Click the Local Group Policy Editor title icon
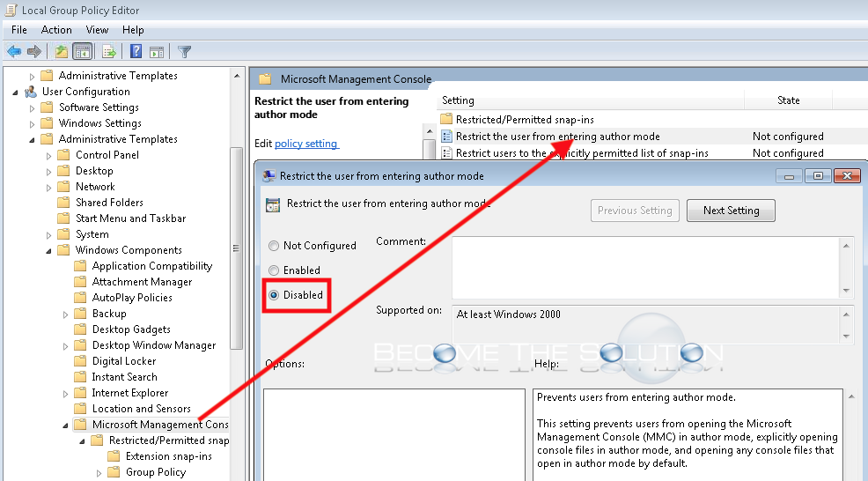This screenshot has width=868, height=481. [11, 10]
